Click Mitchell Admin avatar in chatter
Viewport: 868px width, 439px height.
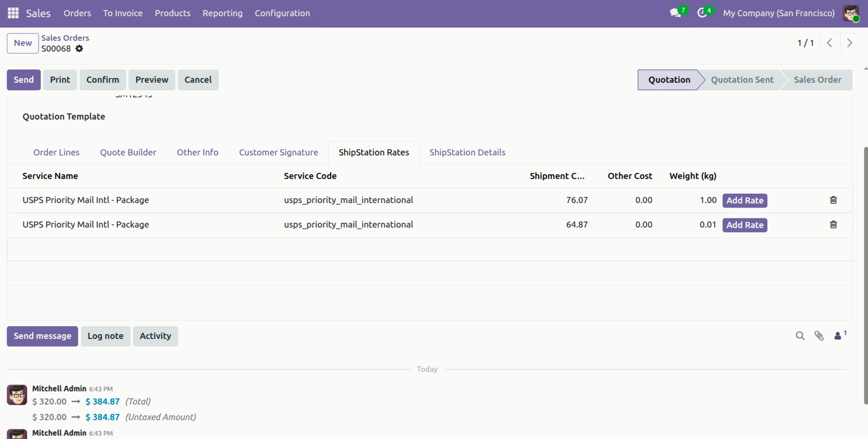(x=17, y=395)
